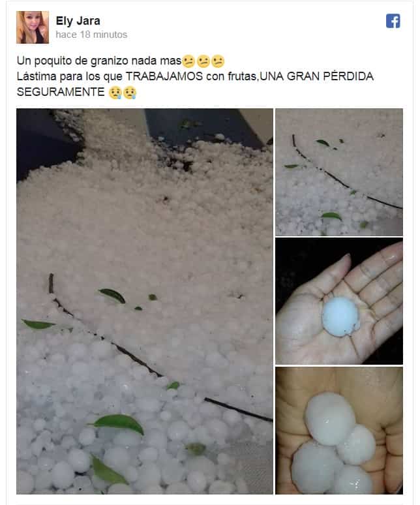420x505 pixels.
Task: Open the photo of four hailstones in hand
Action: point(339,430)
